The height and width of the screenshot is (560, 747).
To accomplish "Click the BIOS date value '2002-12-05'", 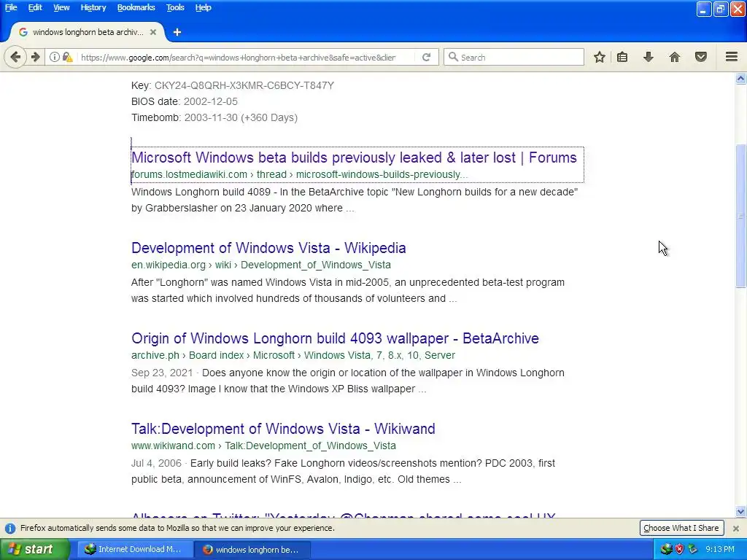I will click(211, 101).
